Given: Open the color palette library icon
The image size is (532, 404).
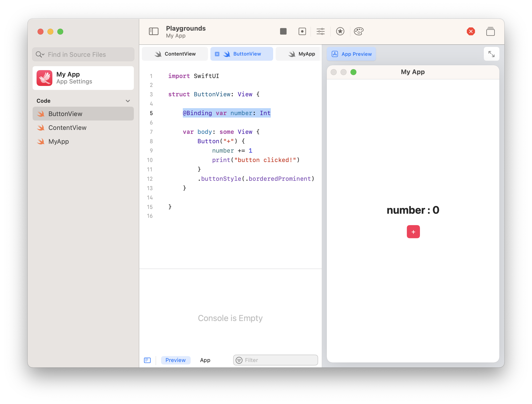Looking at the screenshot, I should pyautogui.click(x=358, y=31).
